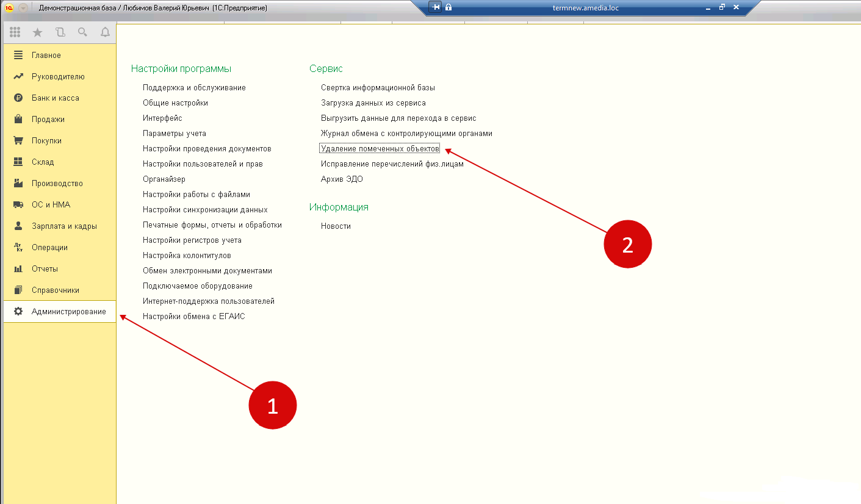Image resolution: width=861 pixels, height=504 pixels.
Task: Open Настройки обмена с ЕГАИС
Action: tap(194, 316)
